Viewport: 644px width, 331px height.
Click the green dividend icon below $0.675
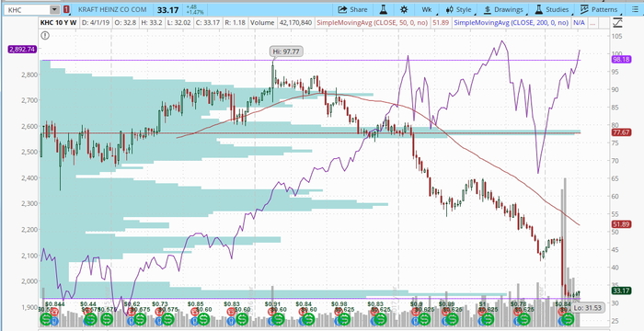coord(140,319)
